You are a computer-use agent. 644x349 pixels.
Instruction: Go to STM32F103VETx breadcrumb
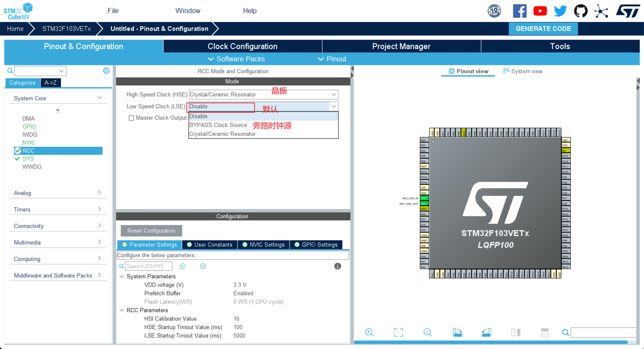pyautogui.click(x=66, y=29)
